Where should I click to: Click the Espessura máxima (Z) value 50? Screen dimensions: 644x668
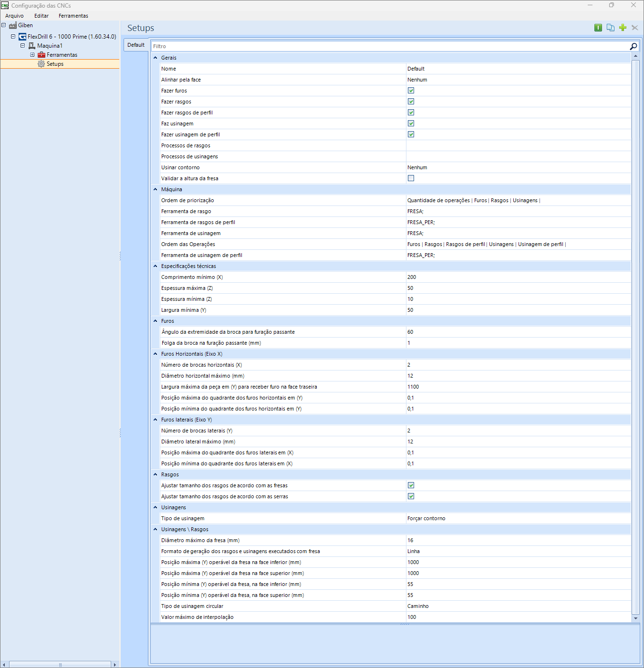click(x=519, y=288)
